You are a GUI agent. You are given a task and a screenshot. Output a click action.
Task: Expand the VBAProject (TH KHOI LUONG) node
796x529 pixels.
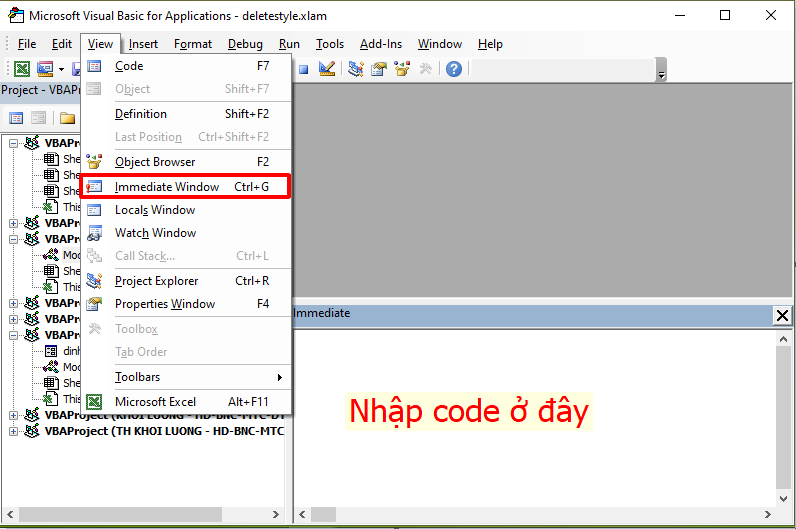tap(13, 432)
